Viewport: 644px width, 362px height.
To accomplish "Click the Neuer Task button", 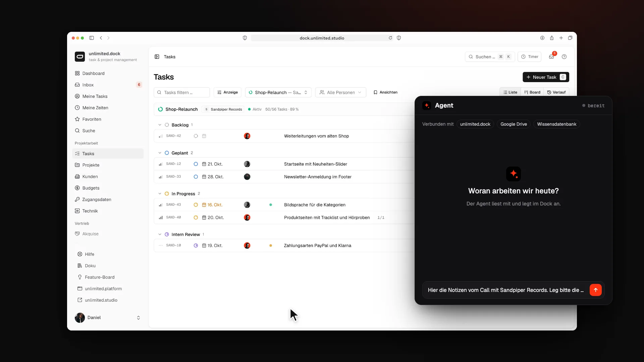I will [546, 77].
